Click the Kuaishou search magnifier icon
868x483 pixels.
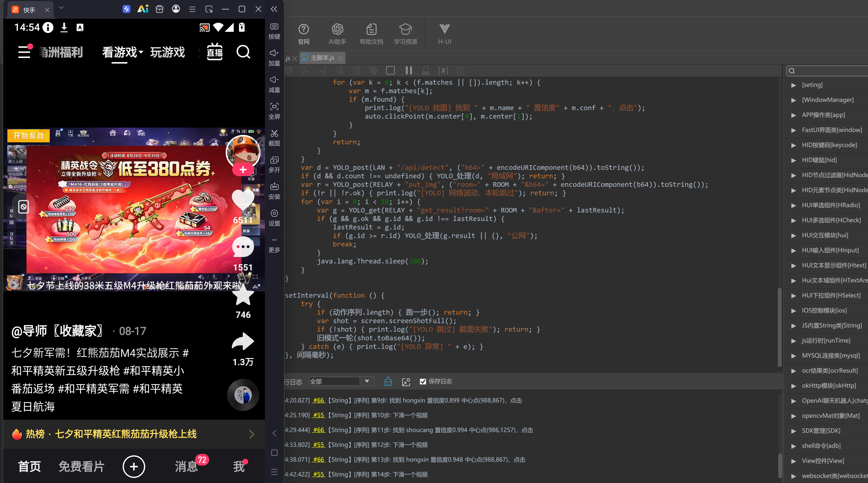tap(243, 52)
